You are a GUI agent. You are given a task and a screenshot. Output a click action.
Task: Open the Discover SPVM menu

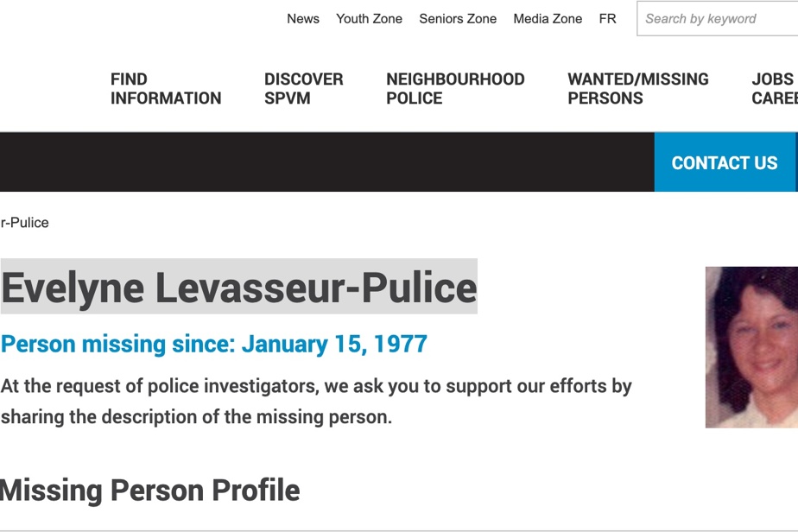303,89
